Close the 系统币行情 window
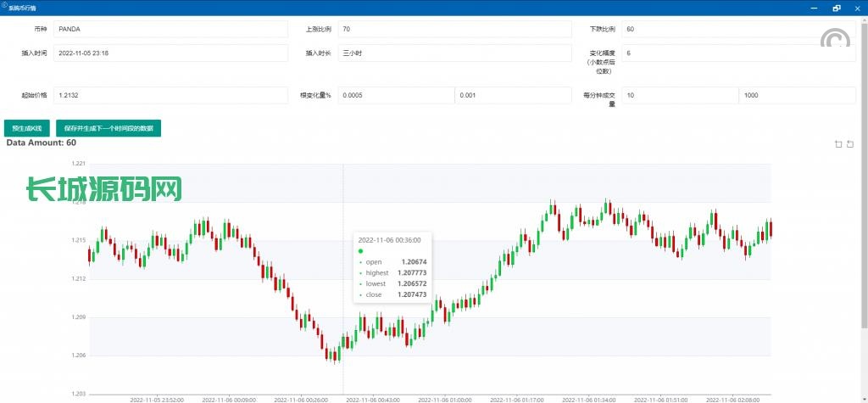The width and height of the screenshot is (868, 403). [856, 8]
